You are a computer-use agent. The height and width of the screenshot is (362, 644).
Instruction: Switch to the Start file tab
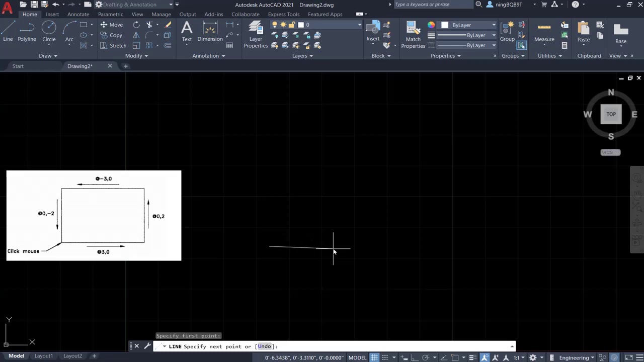[18, 66]
